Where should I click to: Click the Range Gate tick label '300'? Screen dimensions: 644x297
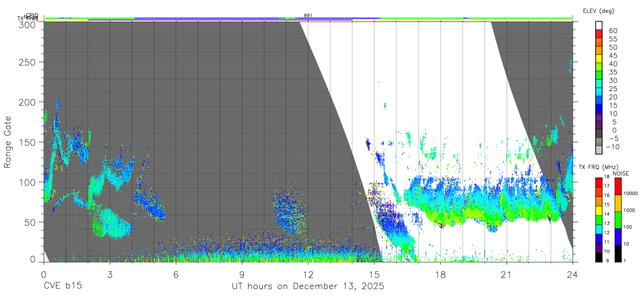(27, 24)
